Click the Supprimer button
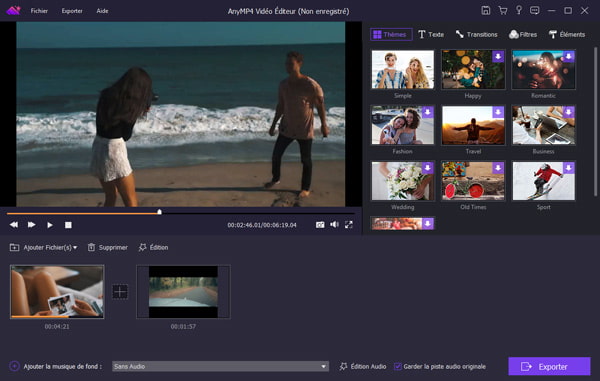The image size is (600, 381). coord(108,247)
